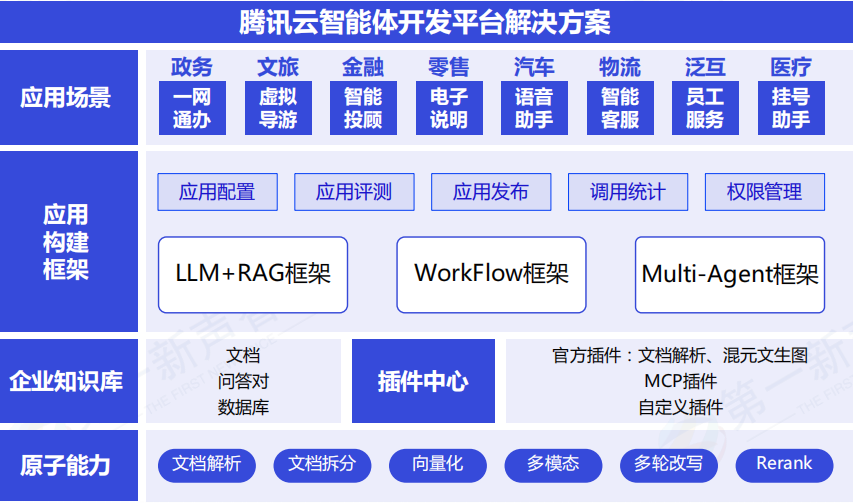Open the 虚拟导游 scenario tile
This screenshot has height=503, width=853.
tap(278, 108)
